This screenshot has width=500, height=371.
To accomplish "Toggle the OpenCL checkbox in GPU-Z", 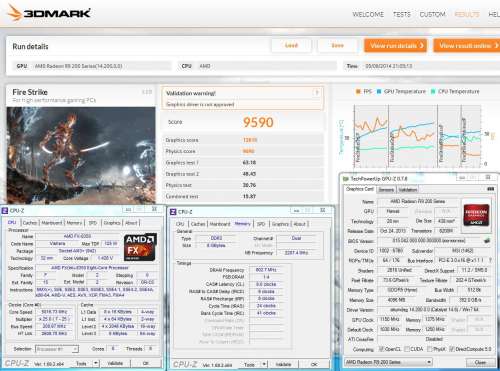I will pos(382,349).
